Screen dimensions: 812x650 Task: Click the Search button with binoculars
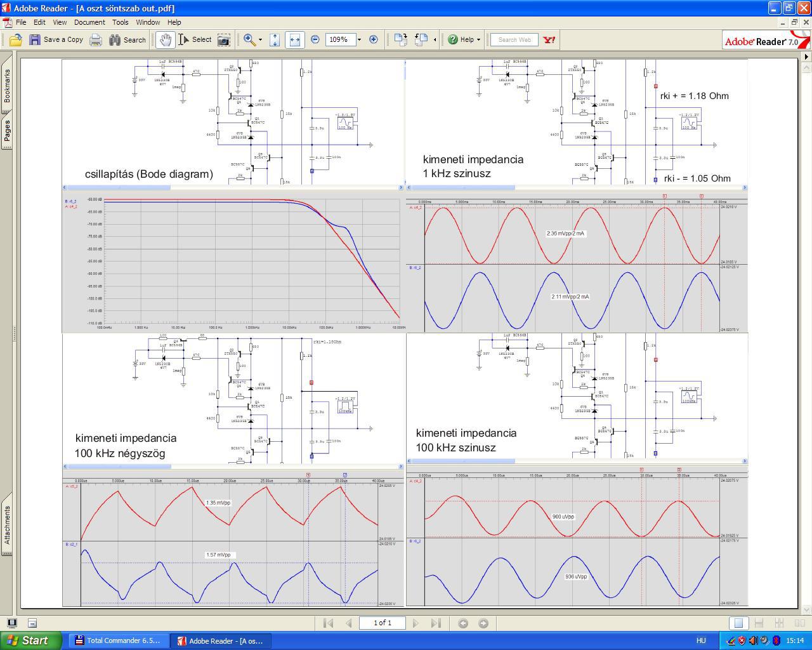coord(128,40)
